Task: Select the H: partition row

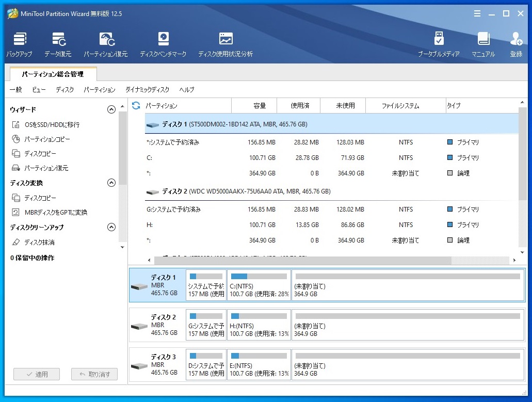Action: pyautogui.click(x=331, y=225)
